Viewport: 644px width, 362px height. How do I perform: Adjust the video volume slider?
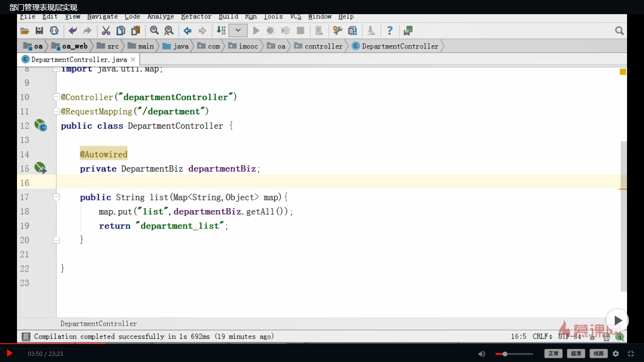pos(514,354)
